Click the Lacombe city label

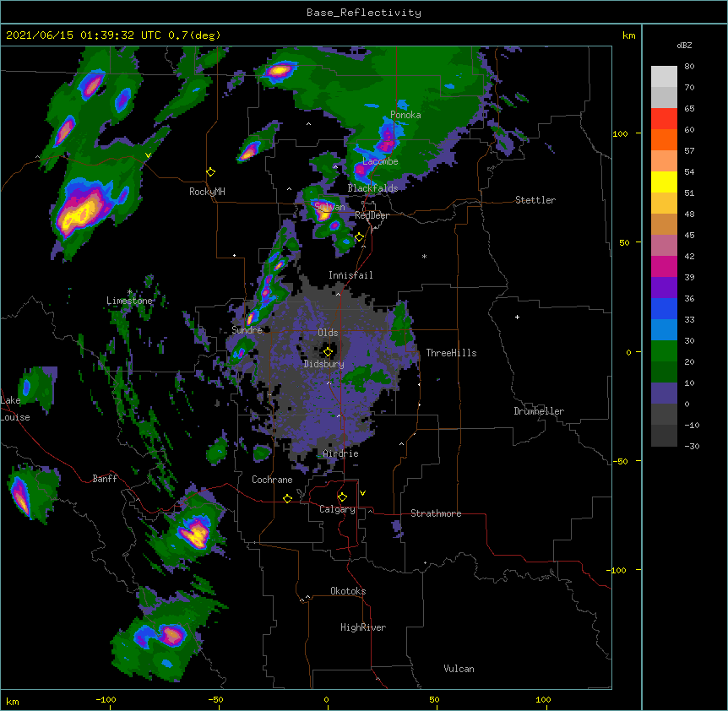pyautogui.click(x=380, y=161)
